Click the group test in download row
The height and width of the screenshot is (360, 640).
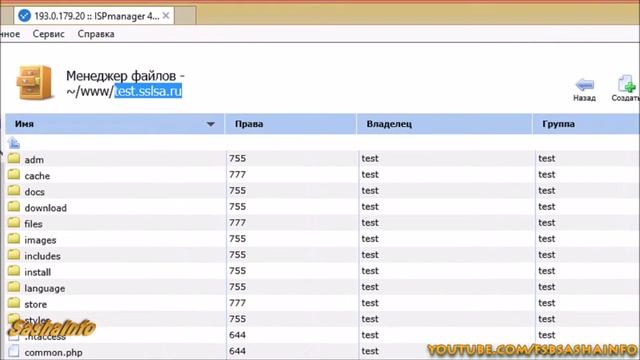pos(547,207)
